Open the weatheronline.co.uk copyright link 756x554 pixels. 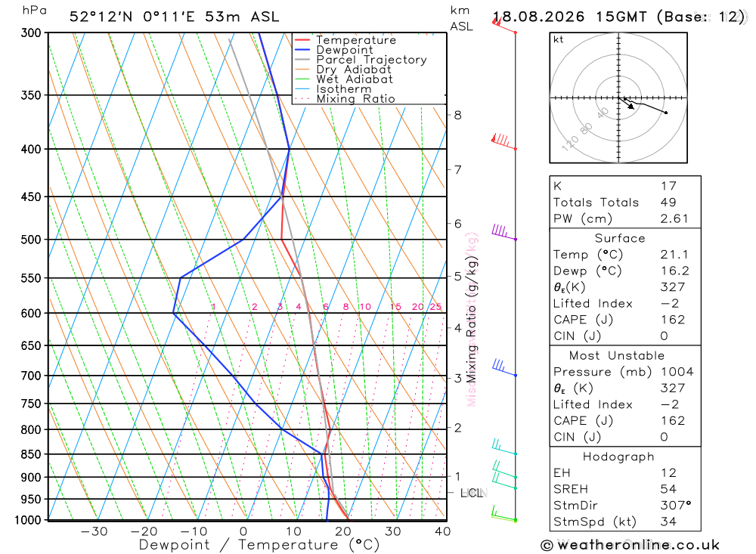tap(630, 546)
